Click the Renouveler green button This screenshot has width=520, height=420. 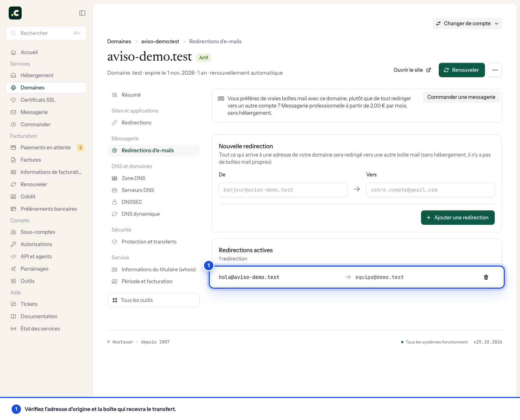click(x=461, y=70)
